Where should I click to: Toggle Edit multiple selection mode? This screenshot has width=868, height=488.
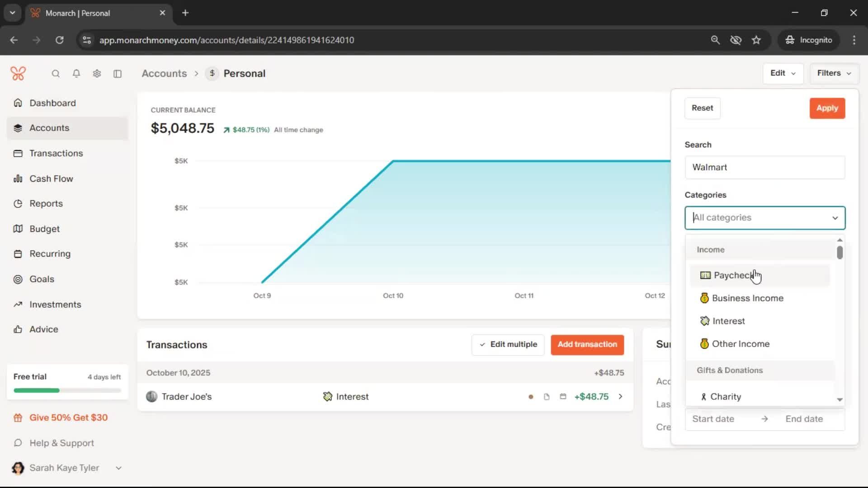[508, 345]
